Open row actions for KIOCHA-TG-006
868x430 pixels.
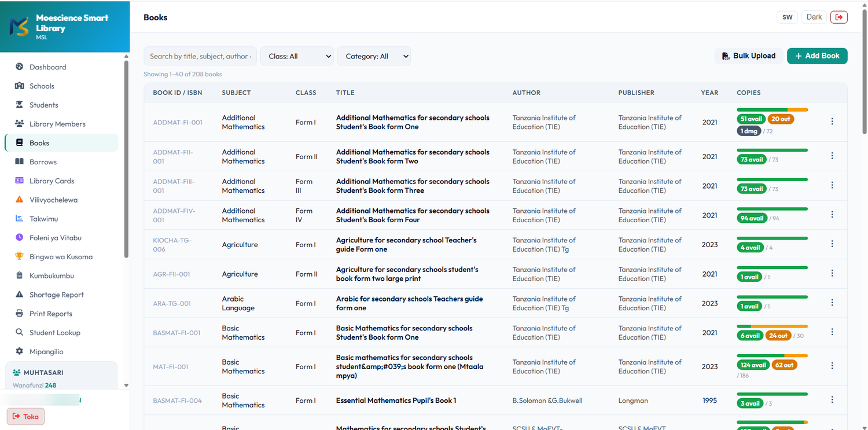pos(832,244)
